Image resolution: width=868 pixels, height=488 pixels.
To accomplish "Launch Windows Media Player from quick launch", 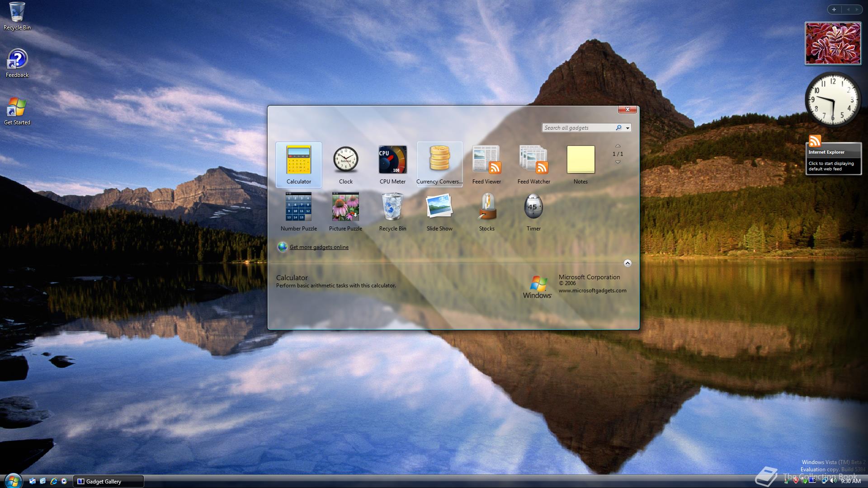I will 64,481.
